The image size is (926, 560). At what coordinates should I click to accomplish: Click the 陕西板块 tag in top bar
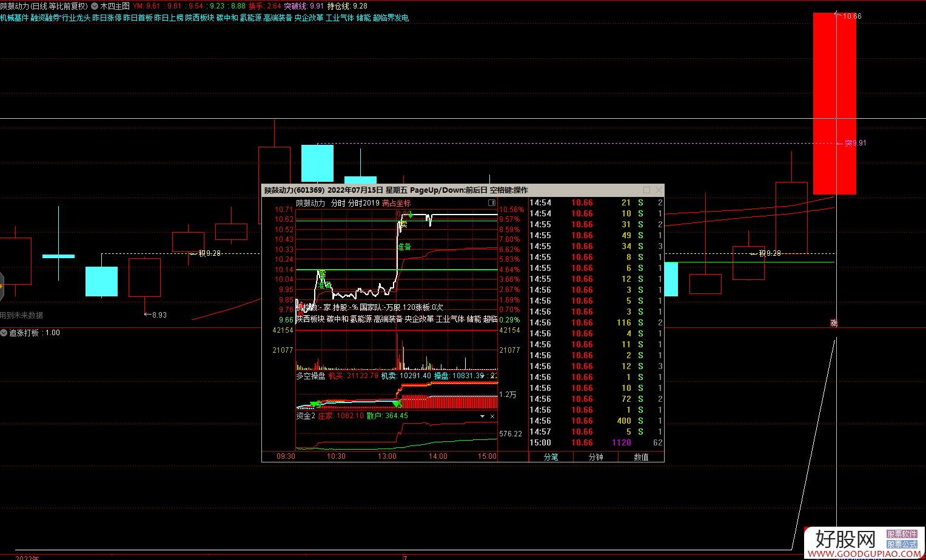click(x=200, y=18)
